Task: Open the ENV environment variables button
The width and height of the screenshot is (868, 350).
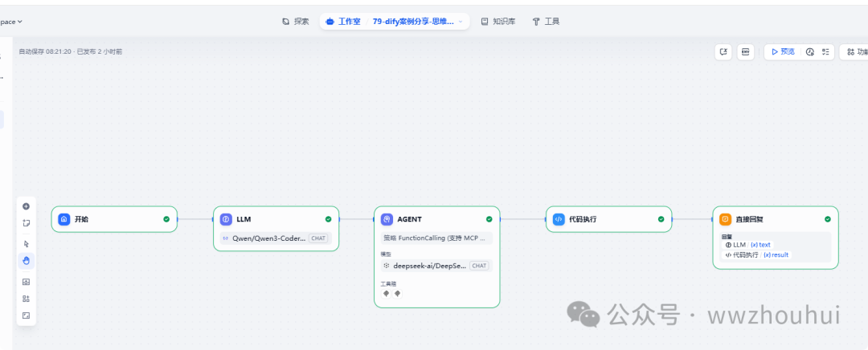Action: click(746, 52)
